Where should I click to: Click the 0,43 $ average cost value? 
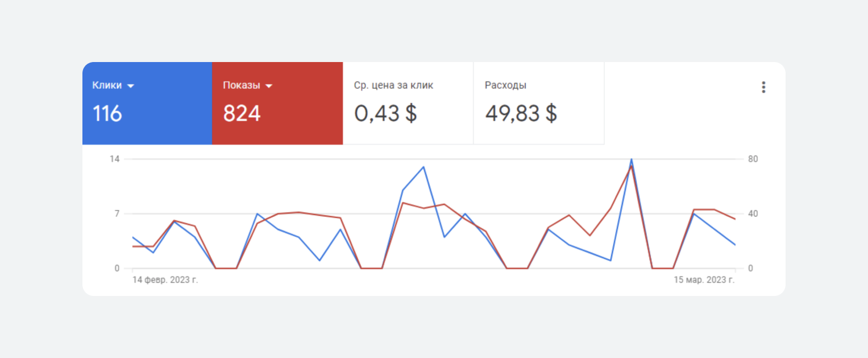pos(385,114)
